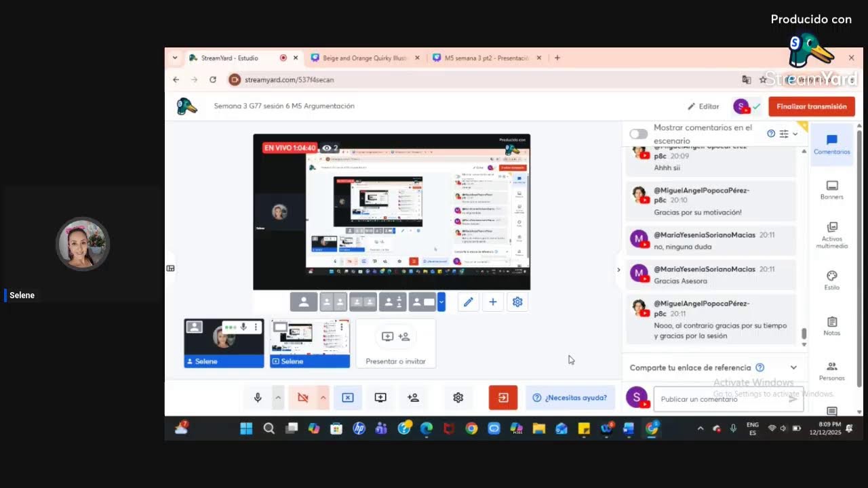
Task: Open three-dot menu on Selene camera tile
Action: pyautogui.click(x=256, y=327)
